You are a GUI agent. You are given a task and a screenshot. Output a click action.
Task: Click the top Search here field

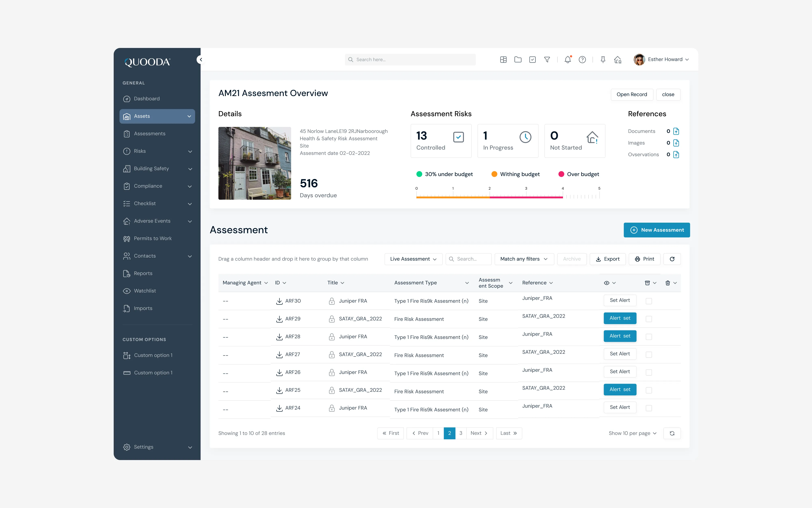point(410,60)
